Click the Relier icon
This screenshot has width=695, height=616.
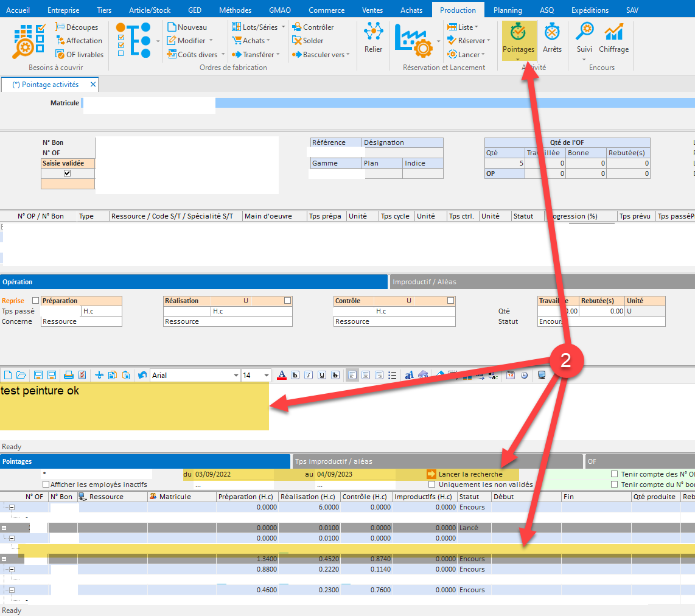[x=373, y=37]
